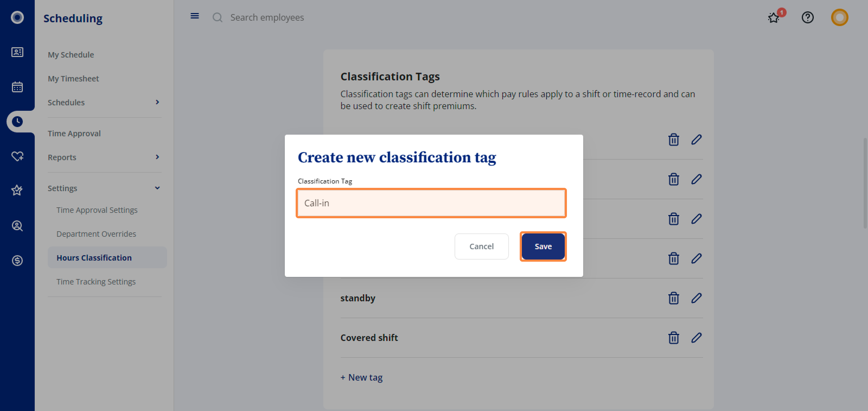Open the employee profile card icon
Screen dimensions: 868x411
point(17,52)
